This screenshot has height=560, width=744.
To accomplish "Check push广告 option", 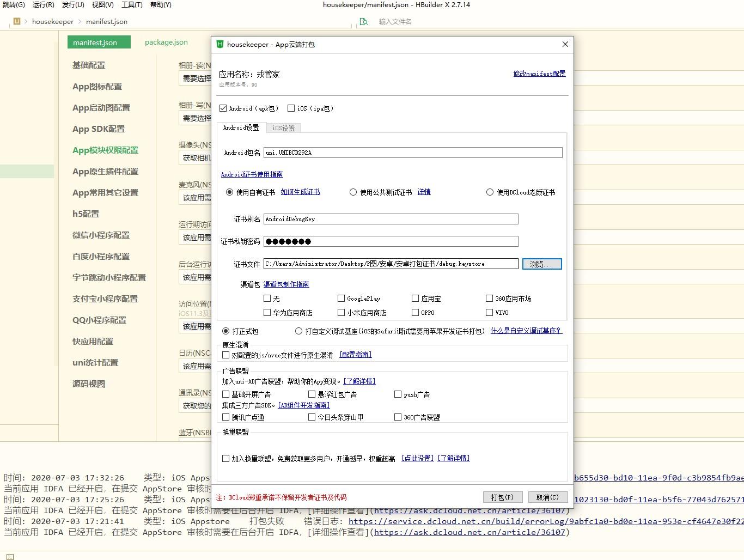I will click(398, 394).
